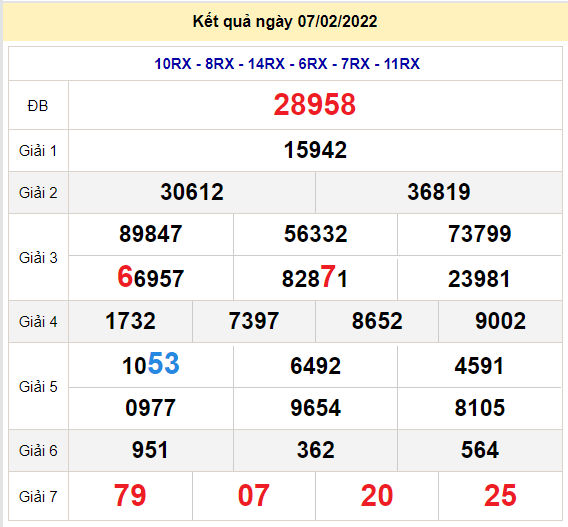Click the Giải 1 label
568x527 pixels.
point(38,151)
